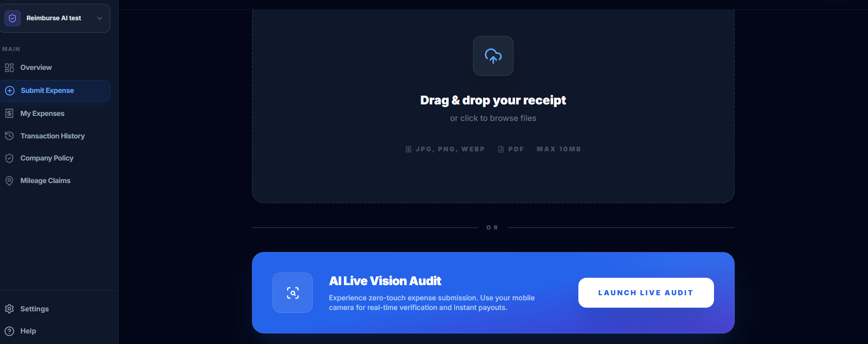Image resolution: width=868 pixels, height=344 pixels.
Task: Click the Company Policy shield icon
Action: pos(9,158)
